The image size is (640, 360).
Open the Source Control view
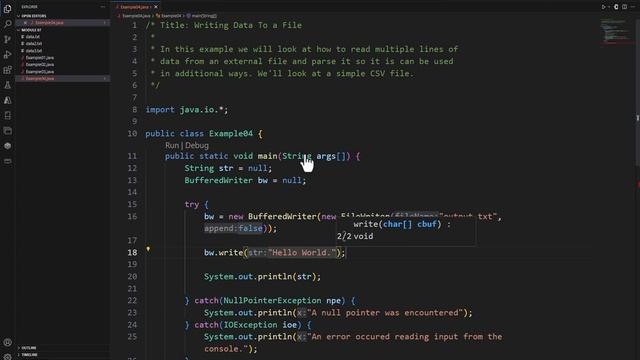(7, 39)
